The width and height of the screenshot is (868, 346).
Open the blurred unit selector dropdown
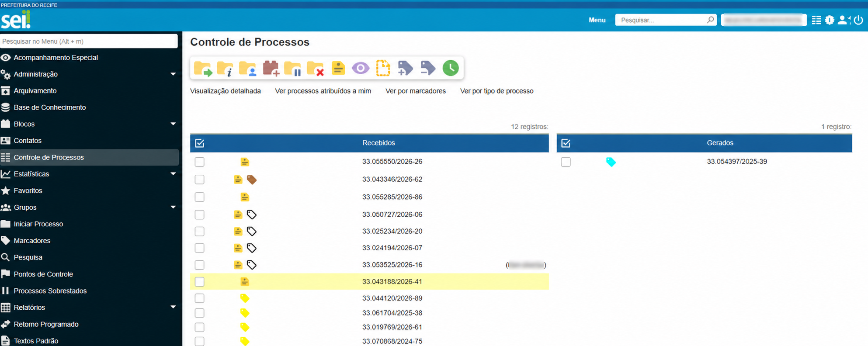[764, 20]
